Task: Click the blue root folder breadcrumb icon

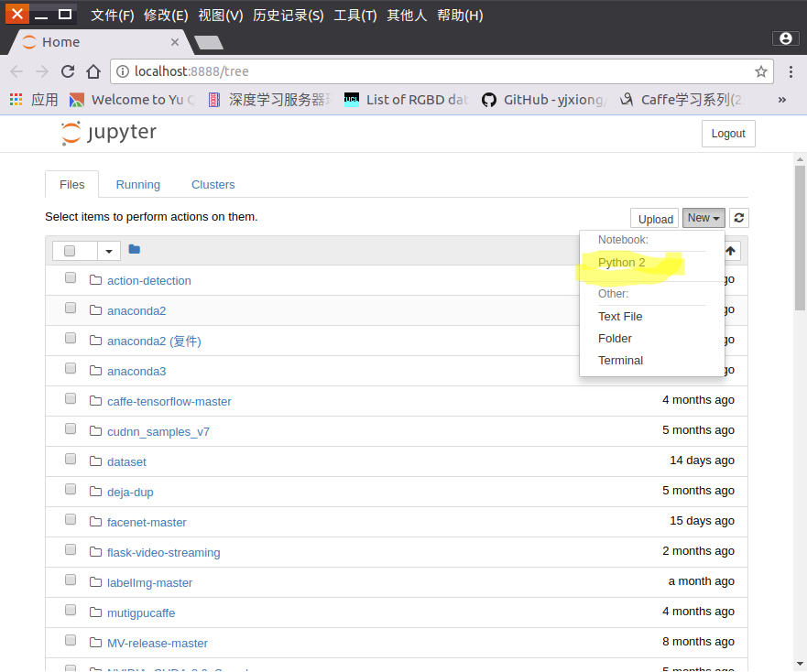Action: tap(135, 249)
